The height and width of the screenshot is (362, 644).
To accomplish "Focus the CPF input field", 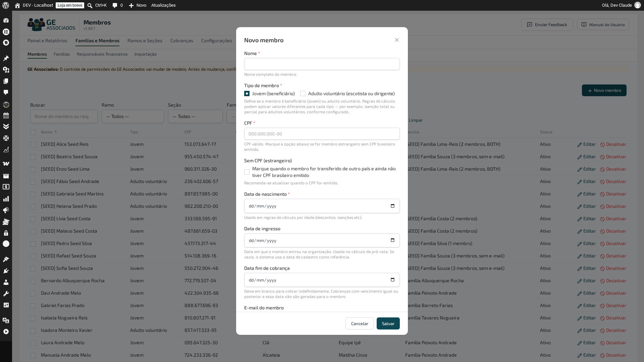I will (x=322, y=134).
